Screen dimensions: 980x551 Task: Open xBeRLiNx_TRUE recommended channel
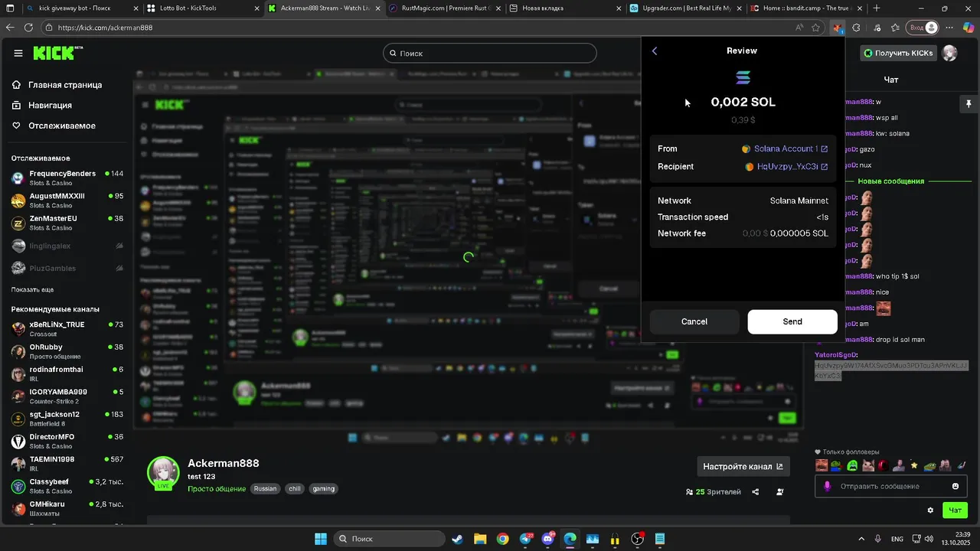click(67, 329)
